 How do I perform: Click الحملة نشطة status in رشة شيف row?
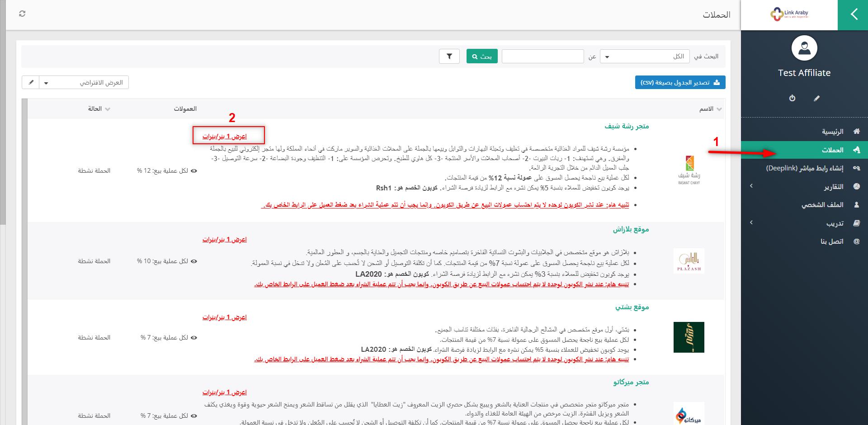pos(94,171)
